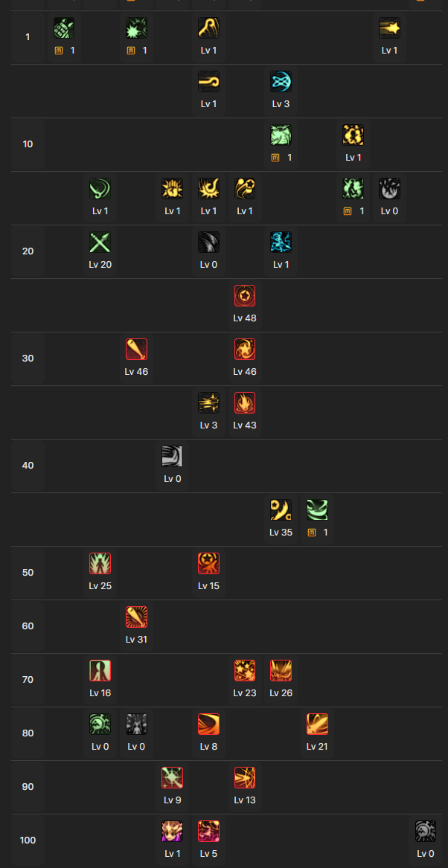The height and width of the screenshot is (868, 448).
Task: Click the greyed-out skill in level 40 row
Action: pyautogui.click(x=172, y=457)
